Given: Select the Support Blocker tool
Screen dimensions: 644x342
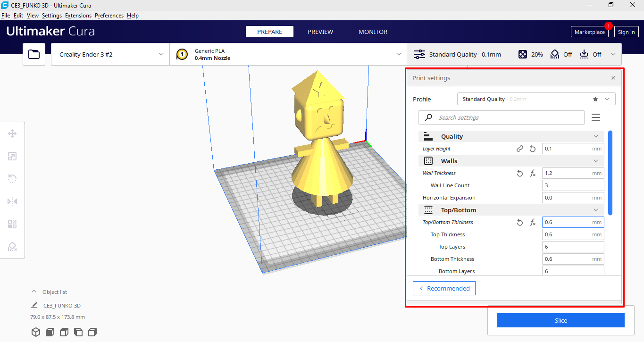Looking at the screenshot, I should click(12, 247).
